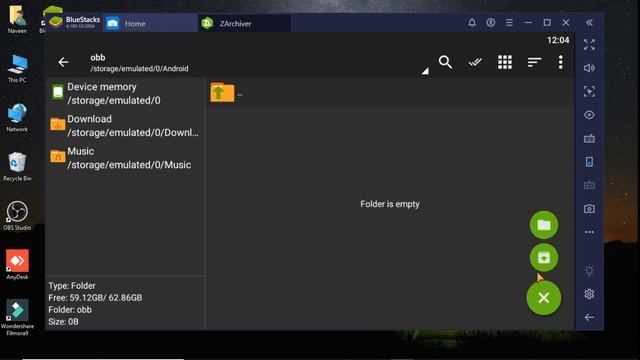
Task: Switch to the ZArchiver tab
Action: (x=244, y=24)
